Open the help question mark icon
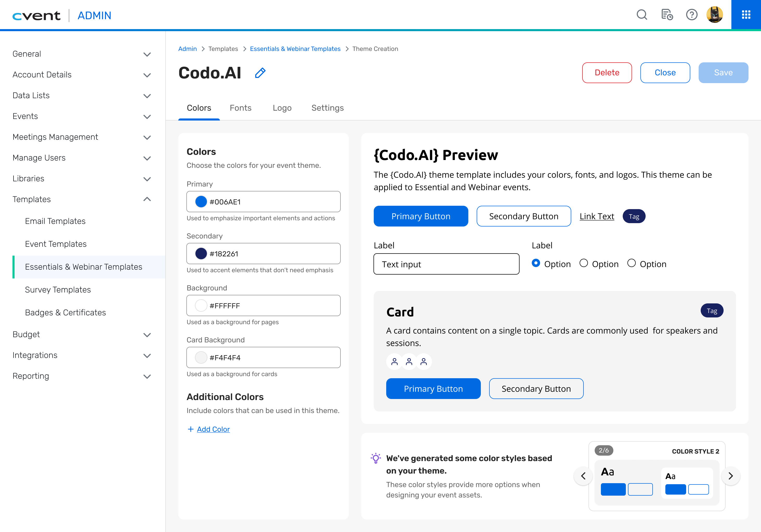This screenshot has width=761, height=532. [691, 15]
